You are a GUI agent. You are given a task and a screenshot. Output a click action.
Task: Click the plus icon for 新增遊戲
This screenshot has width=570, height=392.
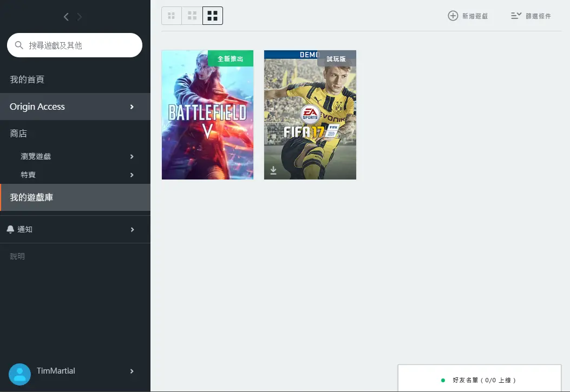click(453, 16)
